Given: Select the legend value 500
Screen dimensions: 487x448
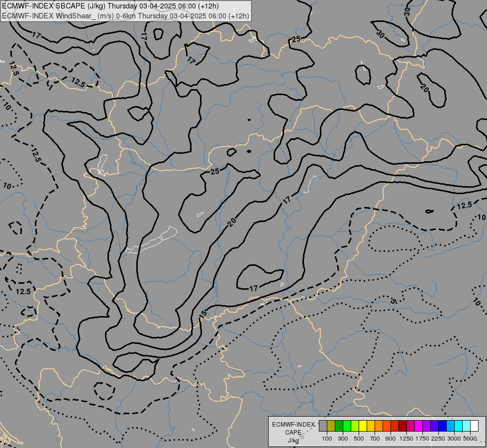Looking at the screenshot, I should tap(359, 439).
